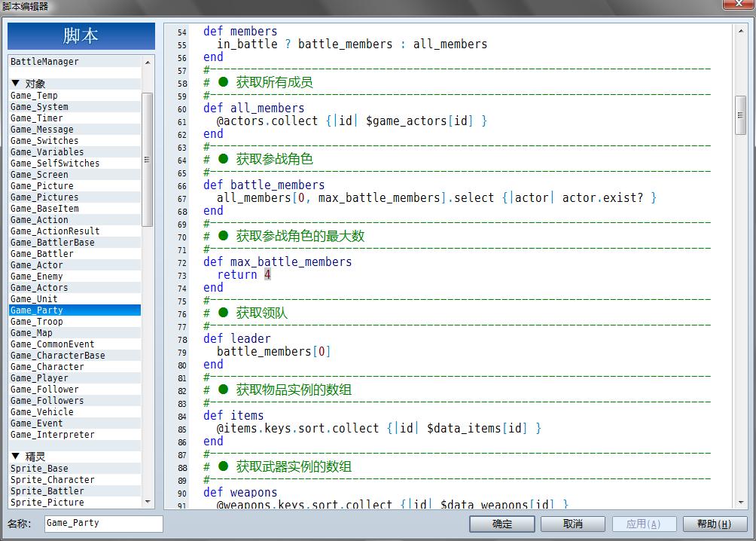Image resolution: width=756 pixels, height=541 pixels.
Task: Select the Game_Variables script
Action: [x=75, y=152]
